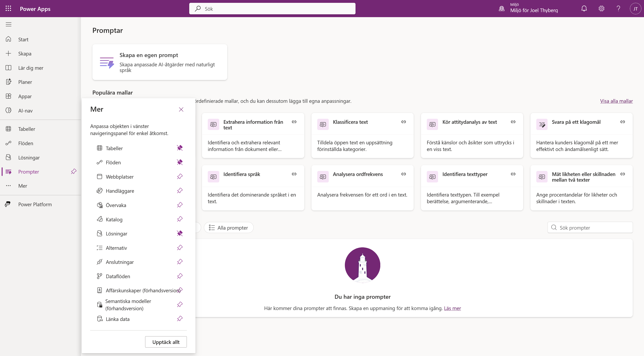644x356 pixels.
Task: Pin Dataflöden to the navigation
Action: [180, 276]
